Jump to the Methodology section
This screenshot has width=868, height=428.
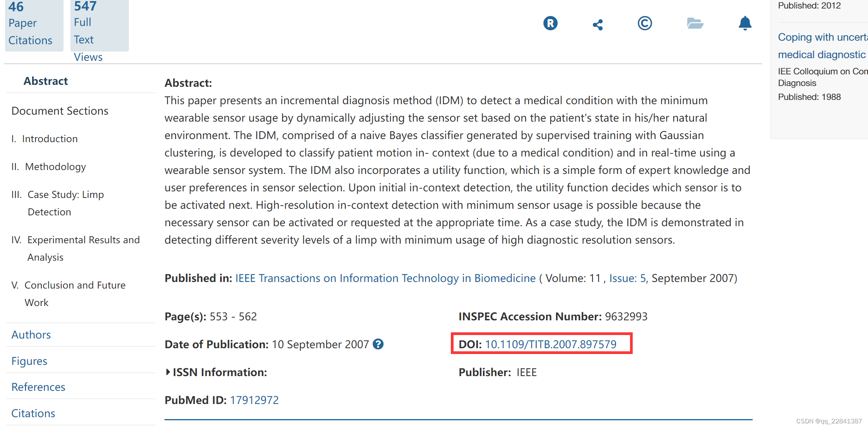click(x=55, y=167)
